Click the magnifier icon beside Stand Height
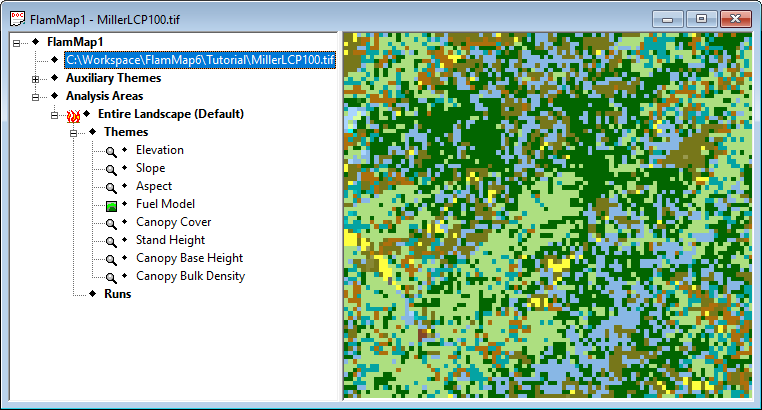The height and width of the screenshot is (410, 762). click(111, 242)
